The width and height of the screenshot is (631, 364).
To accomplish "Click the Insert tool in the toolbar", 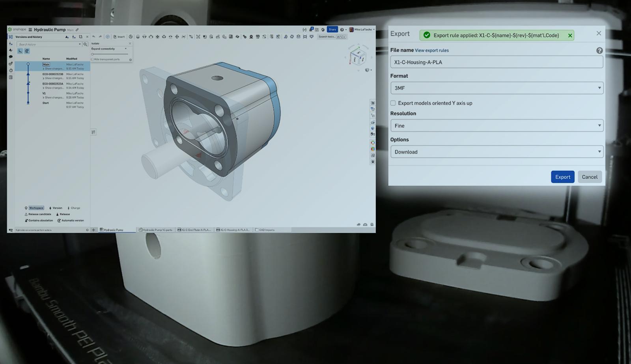I will tap(119, 37).
